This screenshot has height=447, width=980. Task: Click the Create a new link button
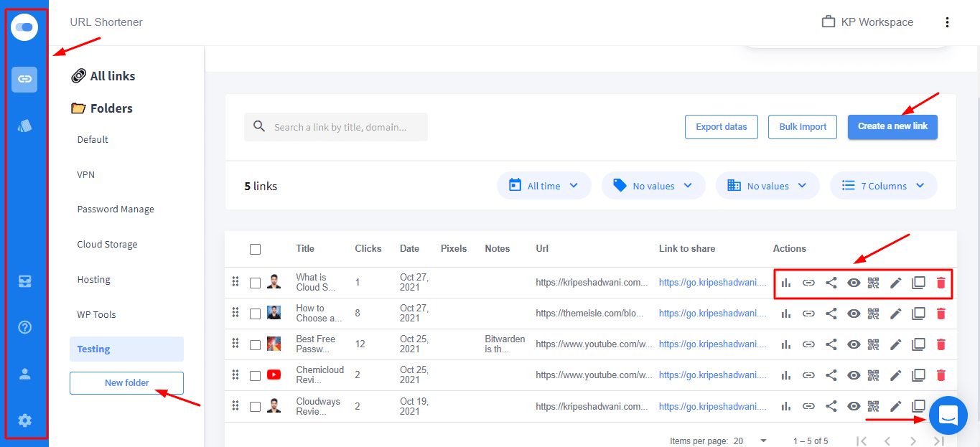[x=892, y=126]
